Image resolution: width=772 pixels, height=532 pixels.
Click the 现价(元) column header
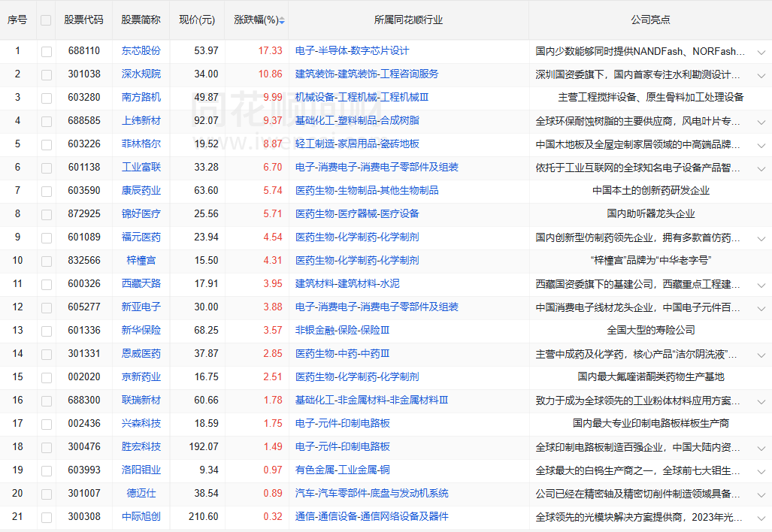(197, 20)
